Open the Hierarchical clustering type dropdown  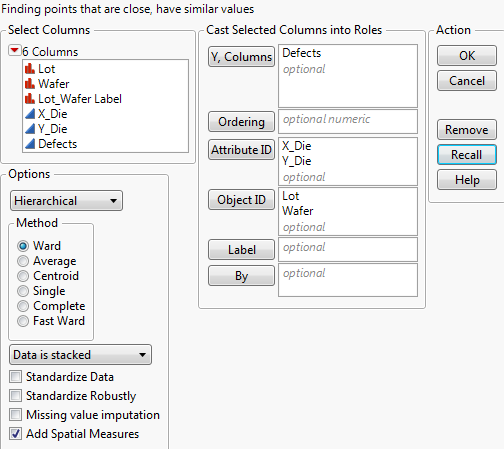(66, 201)
